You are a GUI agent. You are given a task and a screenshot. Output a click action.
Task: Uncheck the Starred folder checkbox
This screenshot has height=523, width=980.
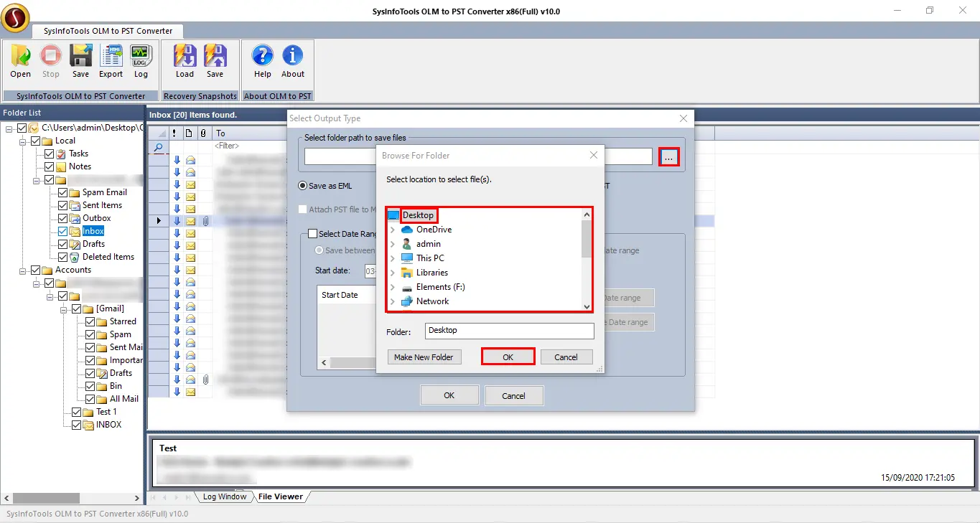[90, 321]
